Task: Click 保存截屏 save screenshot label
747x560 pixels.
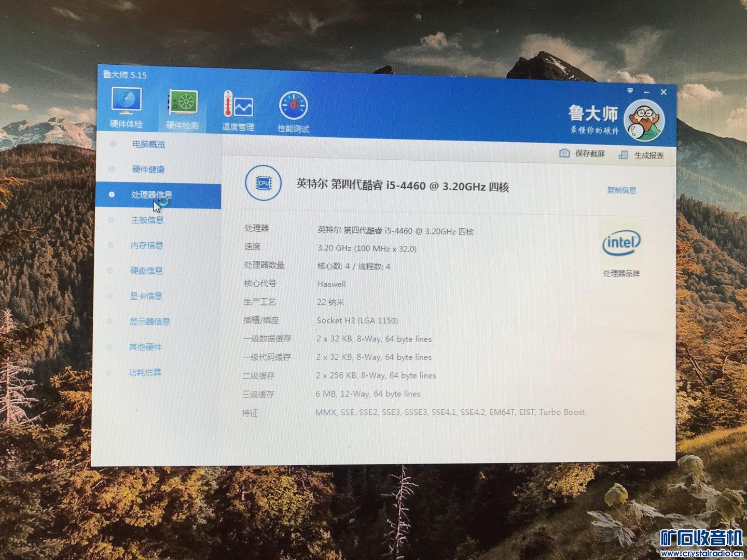Action: [590, 153]
